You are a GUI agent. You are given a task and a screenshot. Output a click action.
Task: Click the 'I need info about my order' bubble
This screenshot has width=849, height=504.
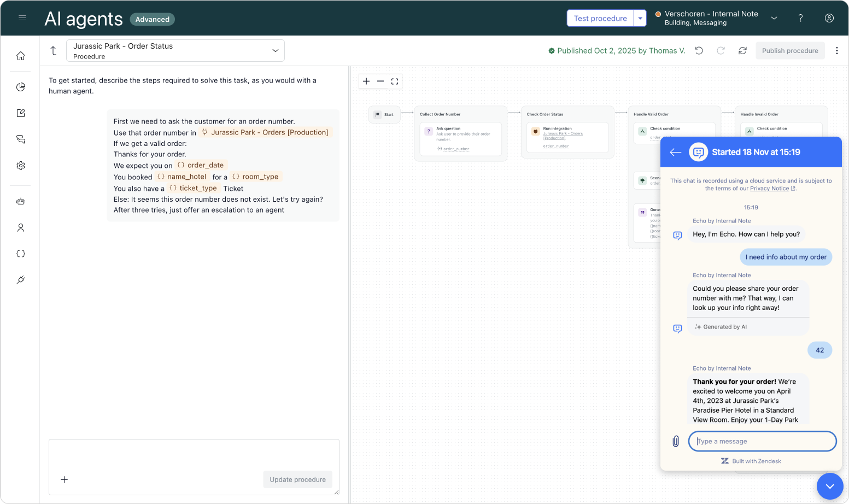786,257
